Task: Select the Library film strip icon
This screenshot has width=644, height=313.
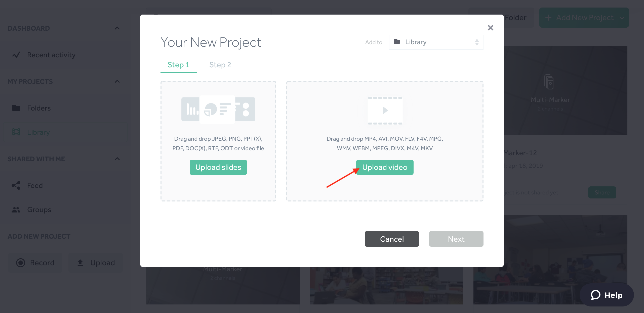Action: (x=16, y=132)
